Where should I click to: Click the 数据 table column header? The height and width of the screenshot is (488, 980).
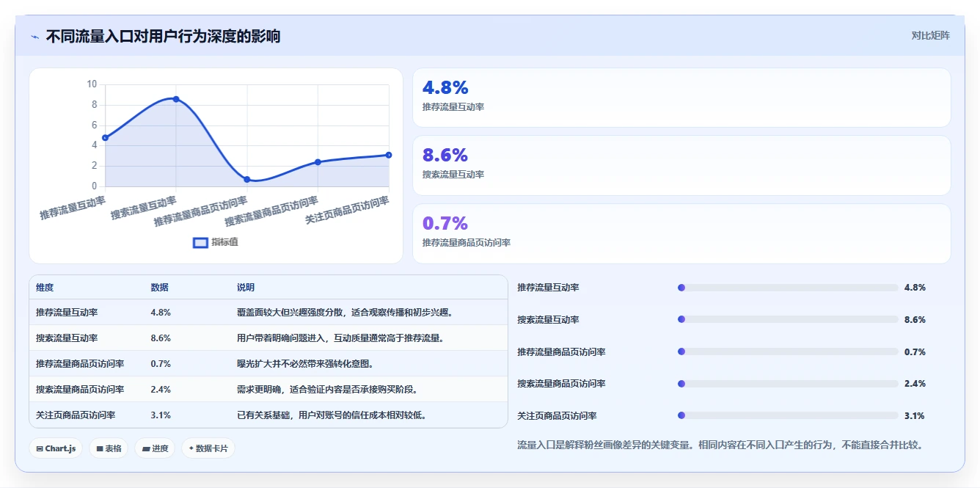pyautogui.click(x=160, y=288)
